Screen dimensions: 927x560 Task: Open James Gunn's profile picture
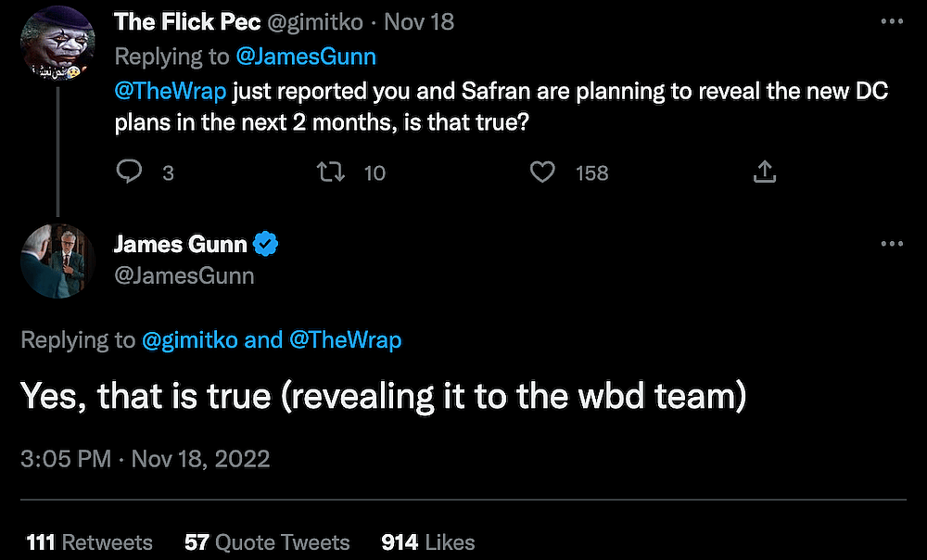[57, 261]
